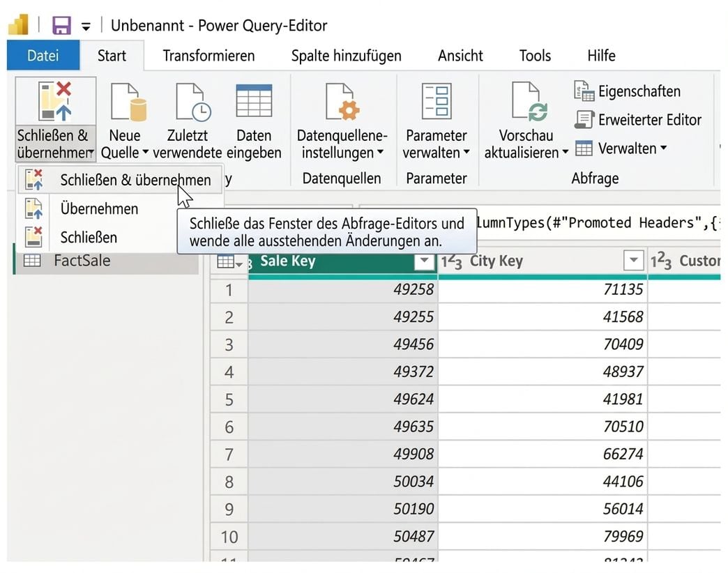
Task: Open the Erweiterter Editor
Action: pos(649,120)
